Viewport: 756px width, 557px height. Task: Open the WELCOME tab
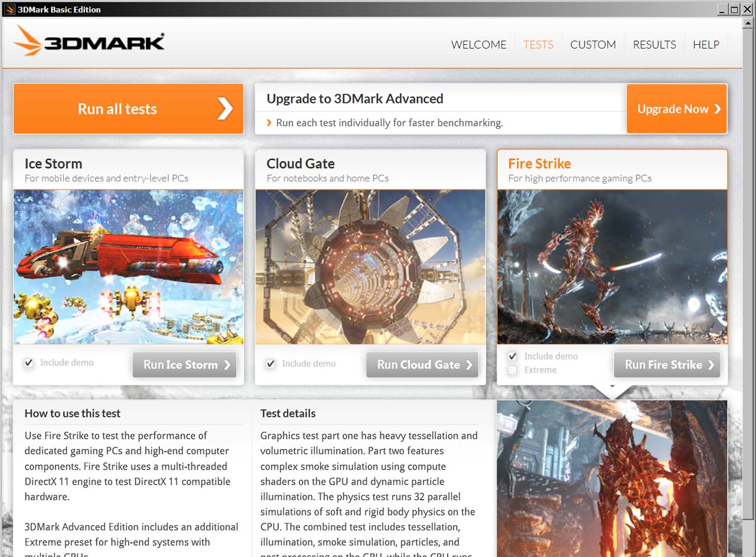click(478, 44)
